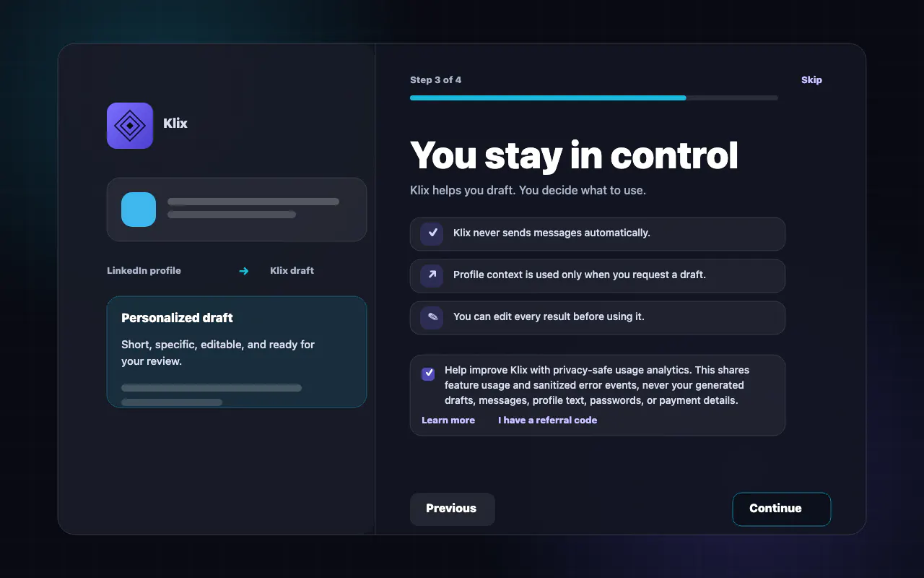Click the checkmark icon beside 'never sends messages automatically'
The height and width of the screenshot is (578, 924).
point(432,233)
